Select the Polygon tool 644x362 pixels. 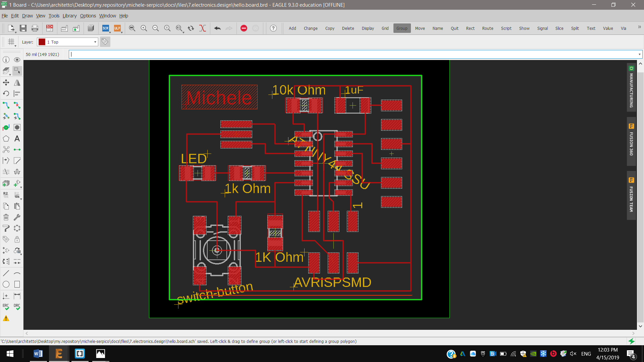[x=6, y=138]
